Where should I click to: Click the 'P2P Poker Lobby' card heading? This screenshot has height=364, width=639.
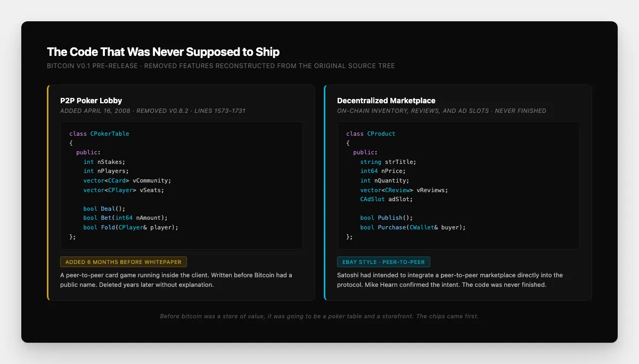click(91, 101)
